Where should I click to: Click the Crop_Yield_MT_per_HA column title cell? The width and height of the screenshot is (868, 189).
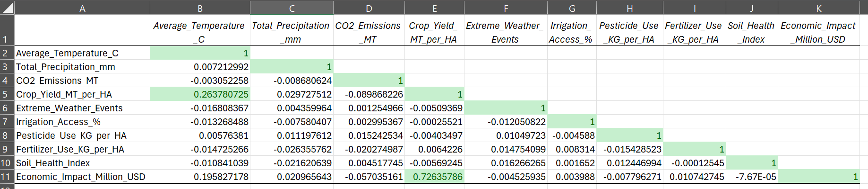coord(434,30)
